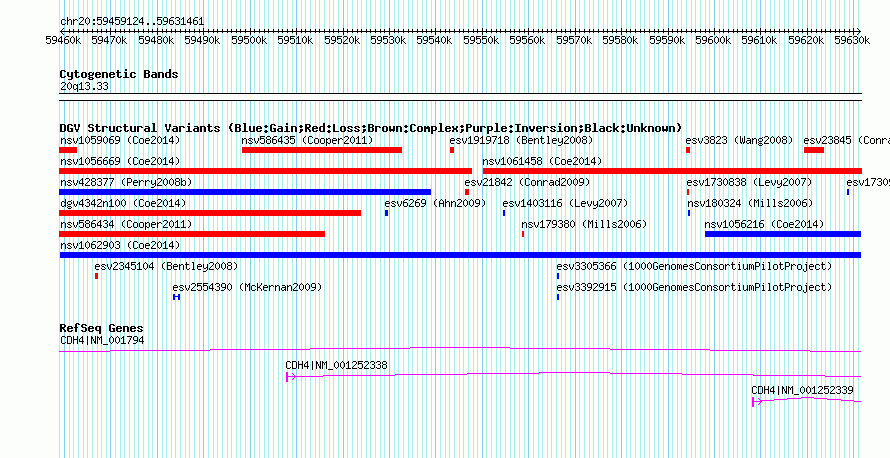The height and width of the screenshot is (458, 890).
Task: Select the red nsv1061458 loss bar
Action: (x=672, y=171)
